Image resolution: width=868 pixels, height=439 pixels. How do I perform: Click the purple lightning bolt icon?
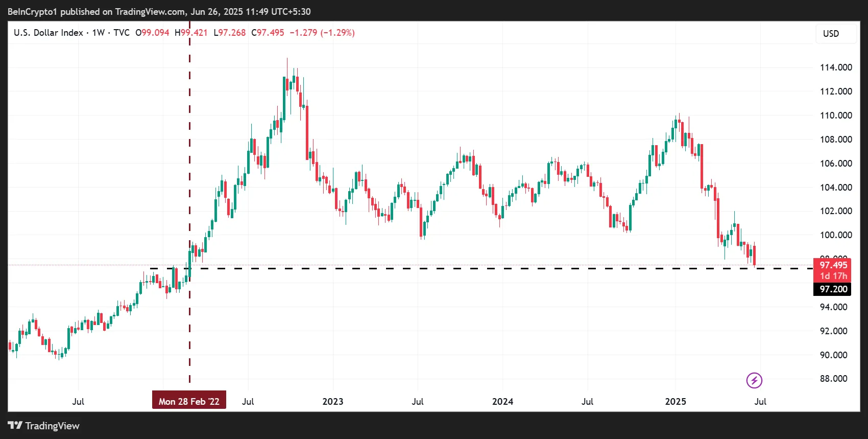(754, 380)
